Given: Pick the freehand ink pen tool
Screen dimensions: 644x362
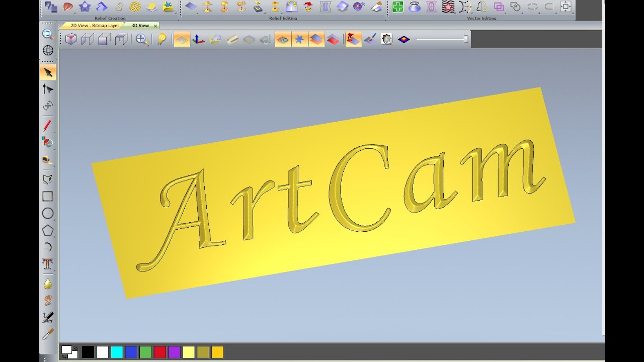Looking at the screenshot, I should (x=48, y=317).
